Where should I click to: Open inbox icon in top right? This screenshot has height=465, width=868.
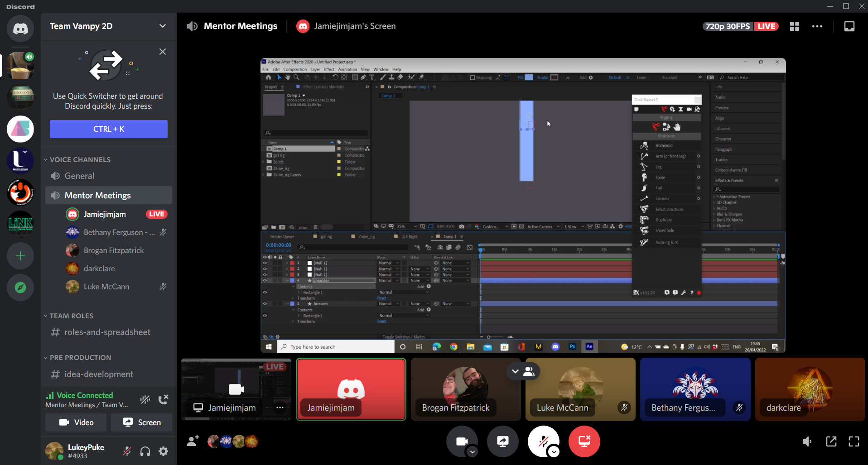click(x=849, y=26)
